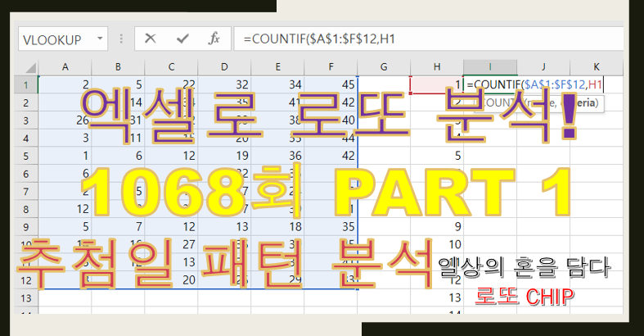Image resolution: width=644 pixels, height=336 pixels.
Task: Select cell H1 outlined in red
Action: click(x=437, y=84)
